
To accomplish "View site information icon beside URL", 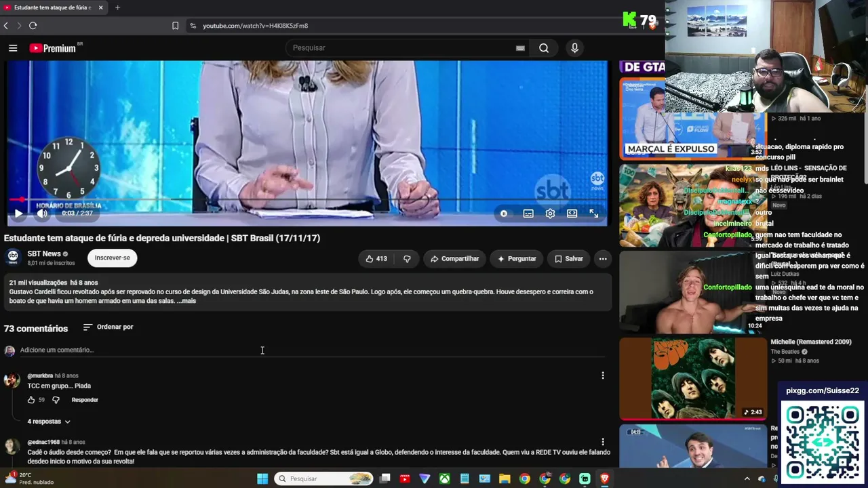I will (193, 26).
